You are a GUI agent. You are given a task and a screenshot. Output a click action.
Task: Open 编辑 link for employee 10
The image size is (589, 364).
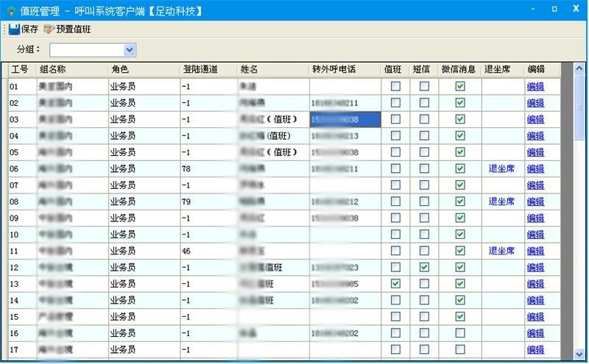click(x=535, y=235)
